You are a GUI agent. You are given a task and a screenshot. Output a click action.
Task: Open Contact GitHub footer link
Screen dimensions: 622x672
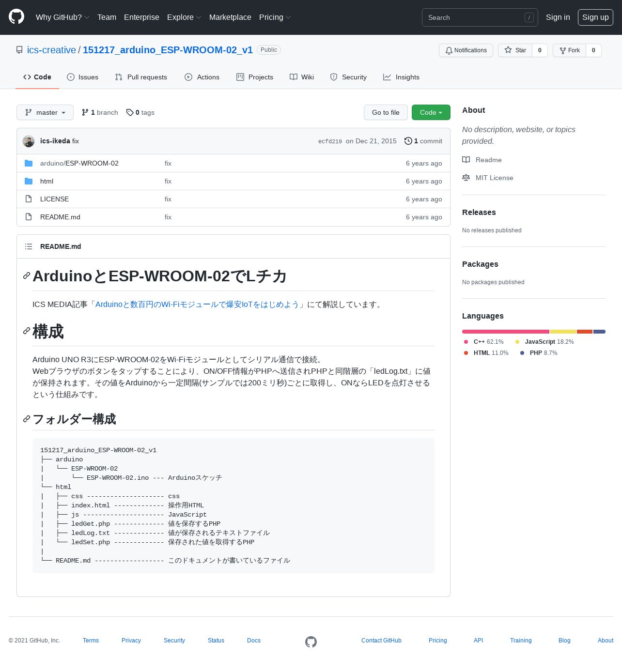(x=381, y=641)
